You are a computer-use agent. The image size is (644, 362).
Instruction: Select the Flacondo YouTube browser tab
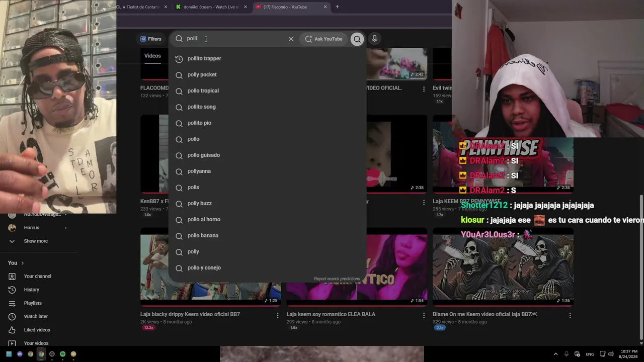(x=291, y=7)
